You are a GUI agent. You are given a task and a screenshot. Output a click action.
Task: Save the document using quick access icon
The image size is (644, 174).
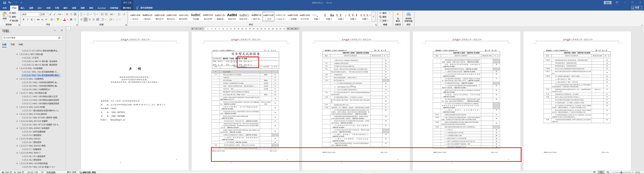tap(5, 3)
